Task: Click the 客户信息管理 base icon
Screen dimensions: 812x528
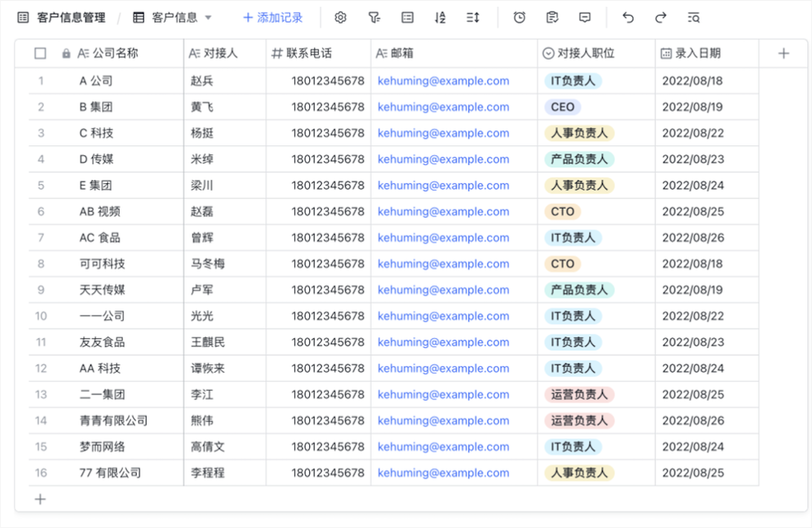Action: tap(23, 18)
